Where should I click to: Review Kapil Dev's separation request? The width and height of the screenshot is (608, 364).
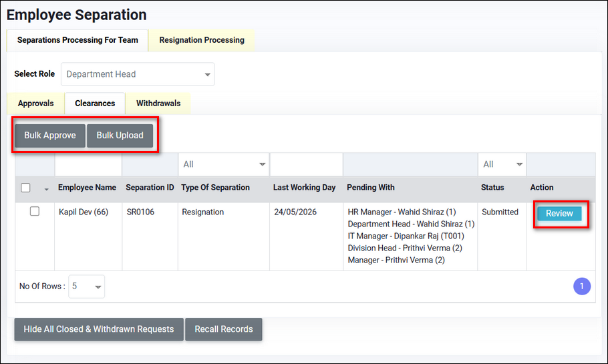(559, 214)
